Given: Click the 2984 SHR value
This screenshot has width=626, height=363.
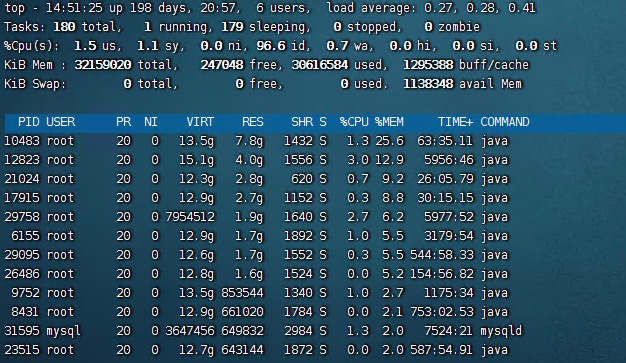Looking at the screenshot, I should click(299, 331).
